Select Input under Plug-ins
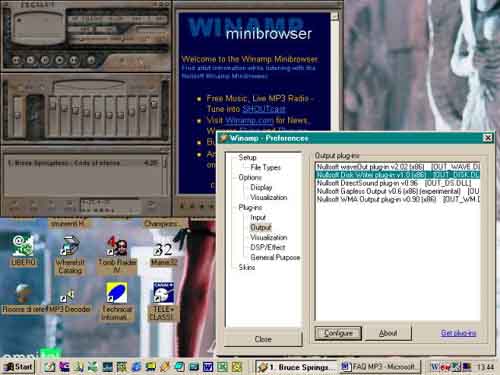 coord(258,217)
